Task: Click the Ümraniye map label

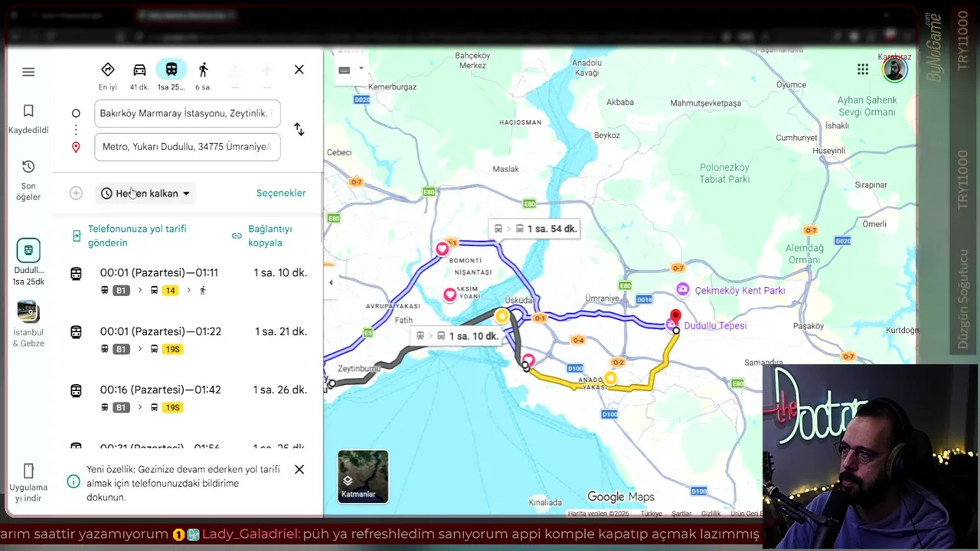Action: (x=602, y=298)
